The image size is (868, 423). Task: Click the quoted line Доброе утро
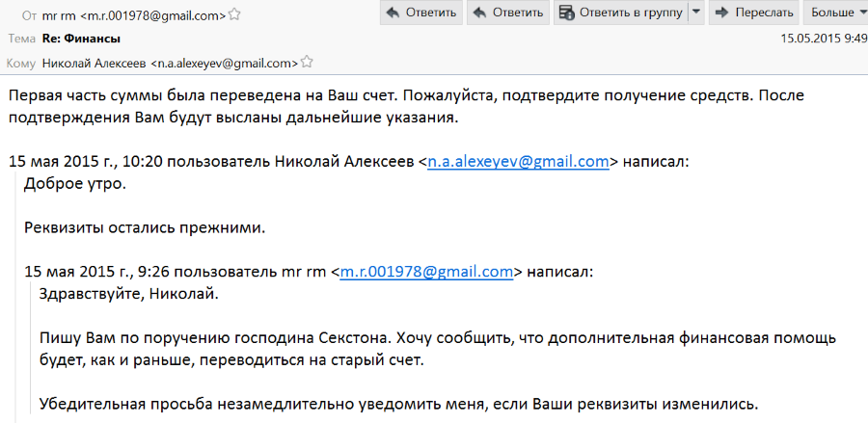[x=75, y=184]
